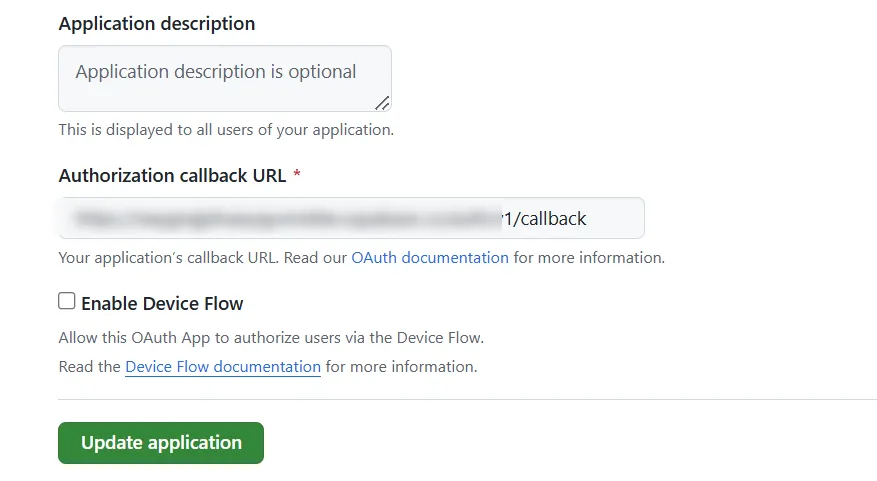877x481 pixels.
Task: Click the "Application description is optional" placeholder
Action: pyautogui.click(x=216, y=72)
